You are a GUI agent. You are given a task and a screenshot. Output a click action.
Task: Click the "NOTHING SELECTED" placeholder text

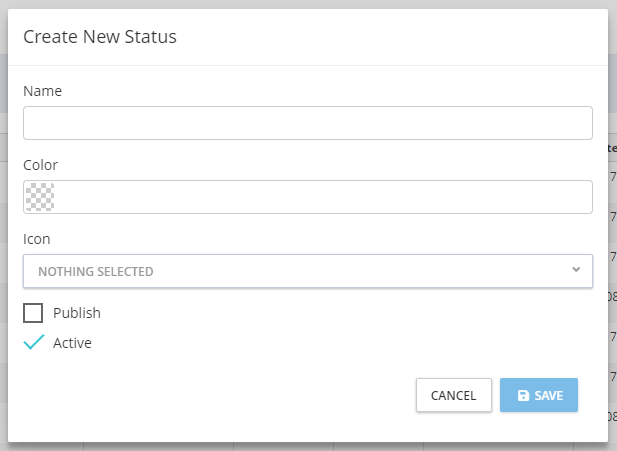96,271
